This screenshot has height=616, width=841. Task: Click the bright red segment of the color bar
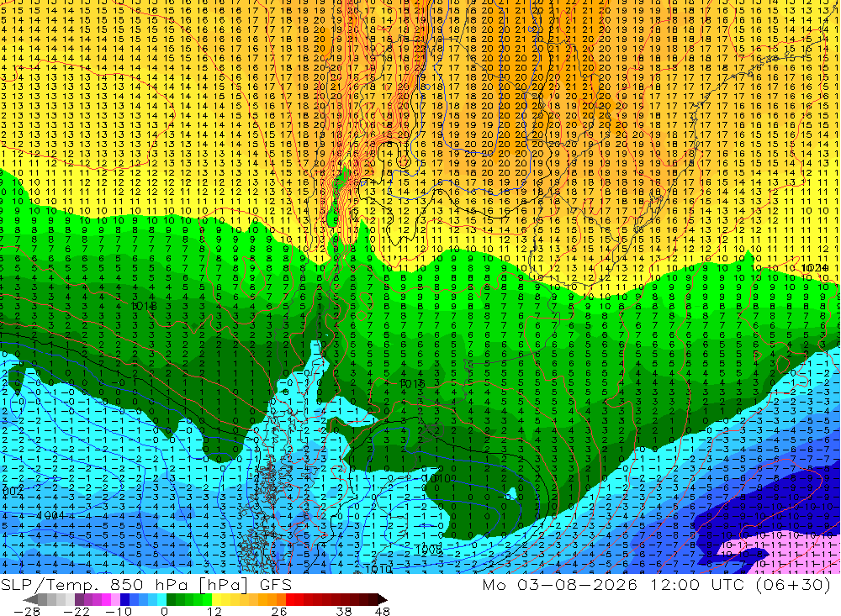click(290, 599)
